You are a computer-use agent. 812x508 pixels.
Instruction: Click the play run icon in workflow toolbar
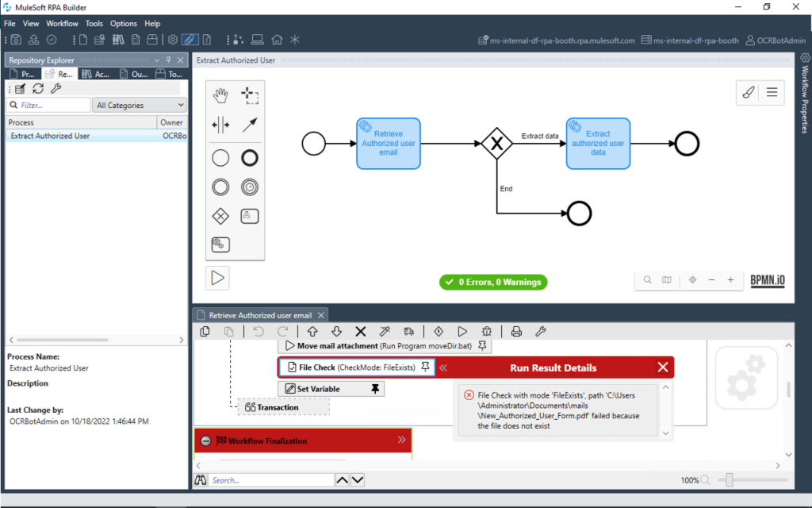coord(462,332)
